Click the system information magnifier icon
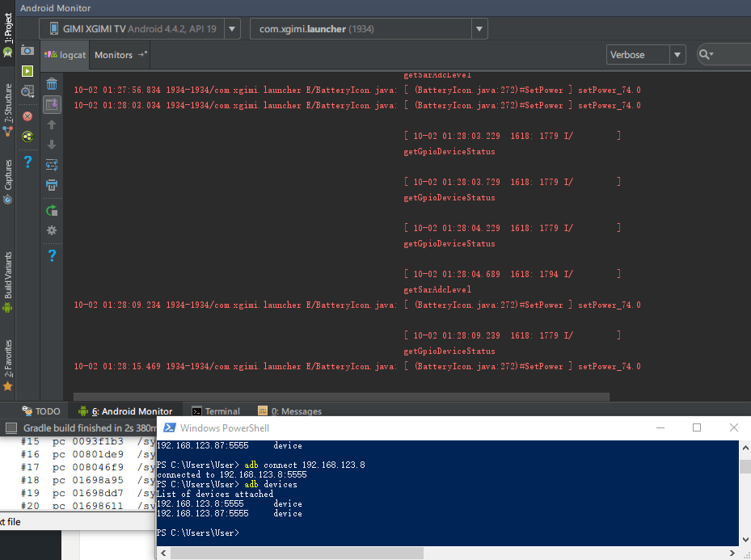The height and width of the screenshot is (560, 751). (27, 92)
